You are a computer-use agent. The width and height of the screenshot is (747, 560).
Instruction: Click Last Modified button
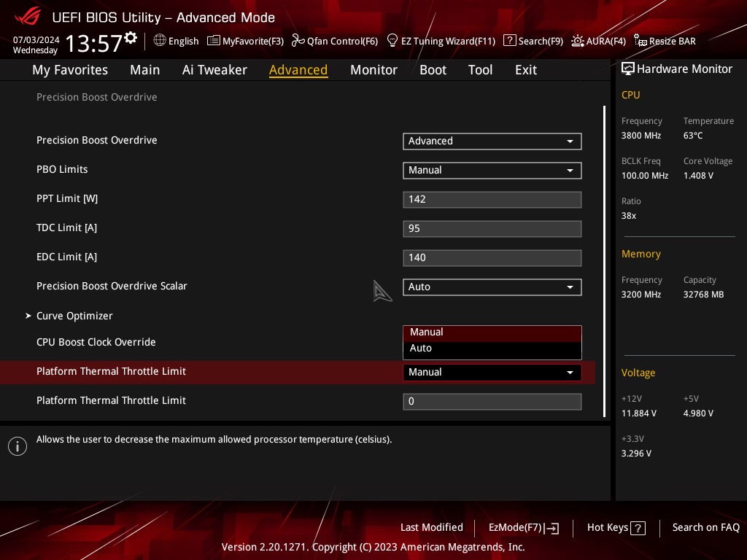432,528
